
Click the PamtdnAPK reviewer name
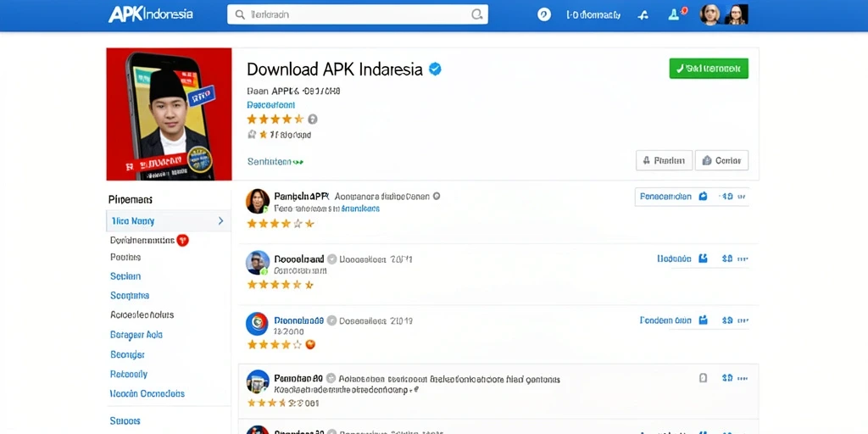(301, 196)
